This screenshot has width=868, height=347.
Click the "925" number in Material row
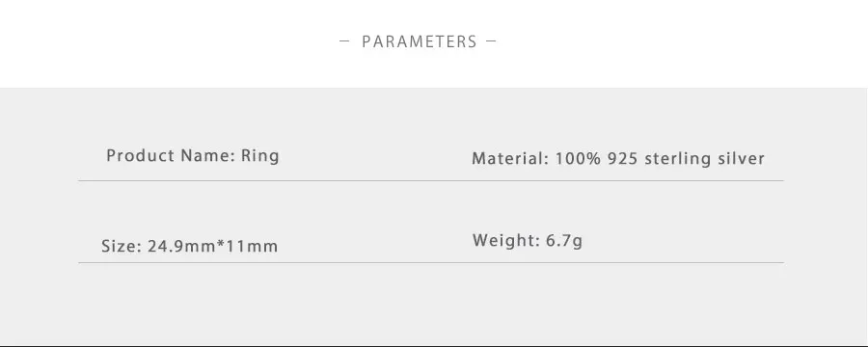[622, 159]
